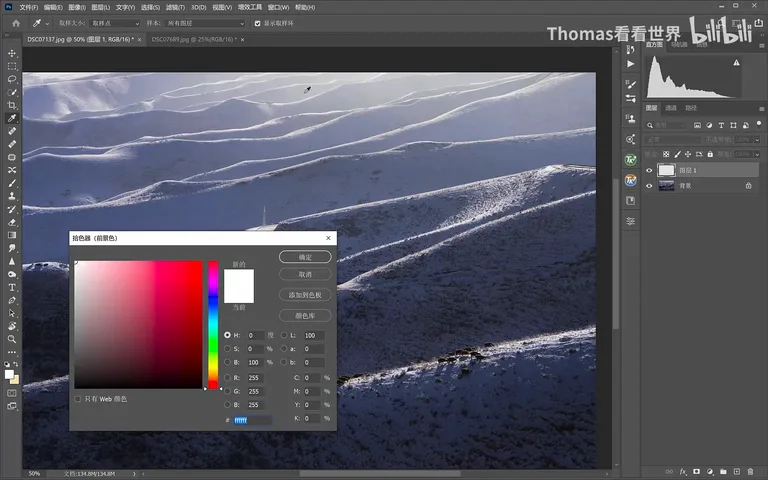Enable the 只有 Web 颜色 checkbox
The width and height of the screenshot is (768, 480).
coord(77,399)
